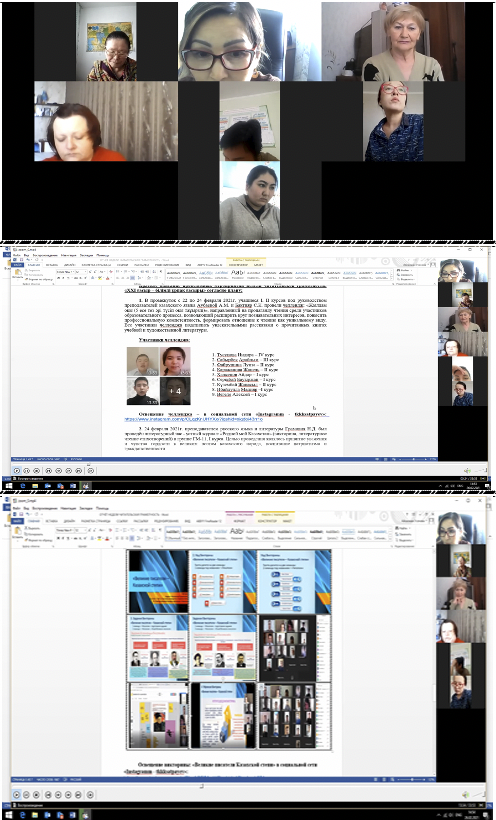496x820 pixels.
Task: Select gallery tile with red-framed glasses woman
Action: (393, 121)
